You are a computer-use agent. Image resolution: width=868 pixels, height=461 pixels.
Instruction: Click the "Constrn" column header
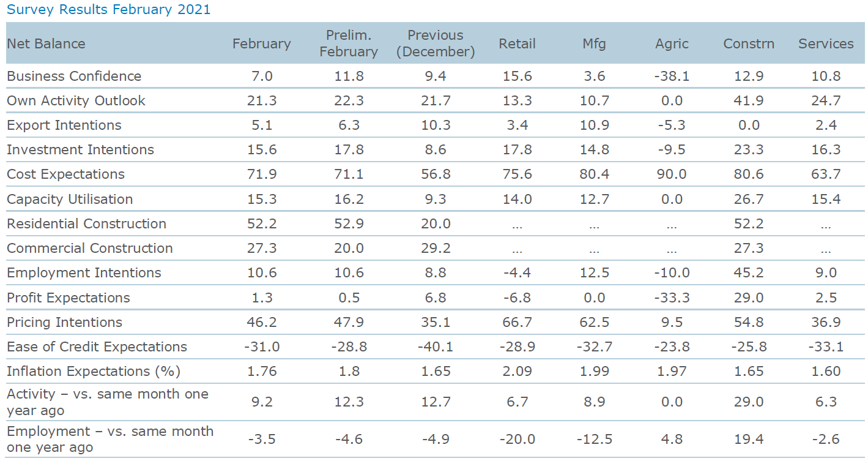point(749,43)
